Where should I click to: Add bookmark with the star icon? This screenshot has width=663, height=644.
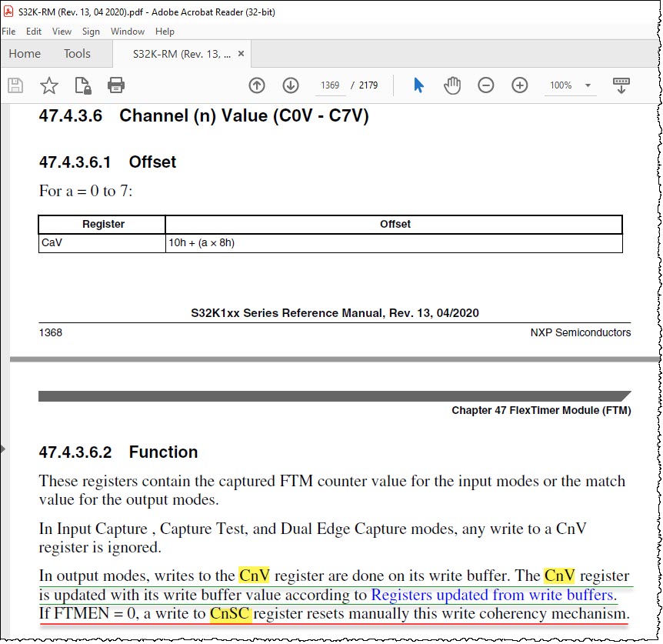pos(49,85)
